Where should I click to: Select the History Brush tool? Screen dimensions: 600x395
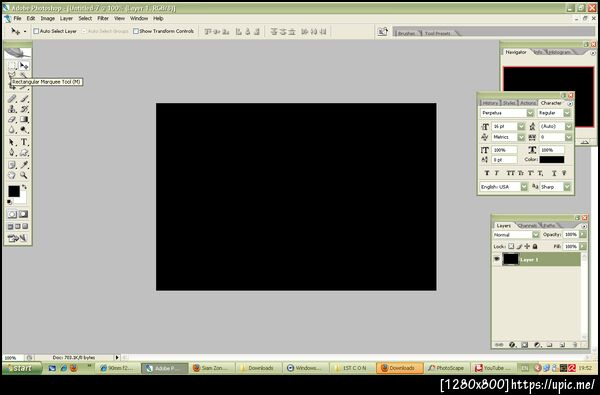[x=24, y=109]
